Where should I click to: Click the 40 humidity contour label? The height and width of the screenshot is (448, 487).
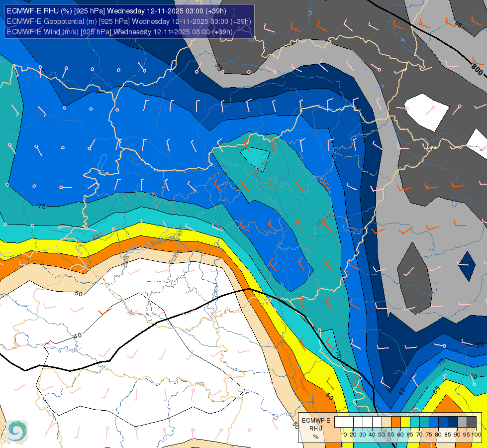pos(78,336)
